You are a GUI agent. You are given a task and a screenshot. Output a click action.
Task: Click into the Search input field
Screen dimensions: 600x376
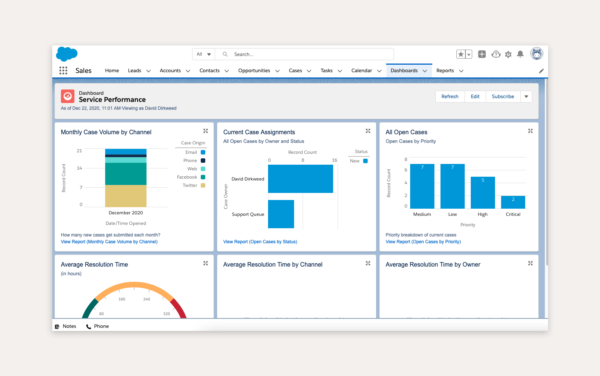pos(304,54)
